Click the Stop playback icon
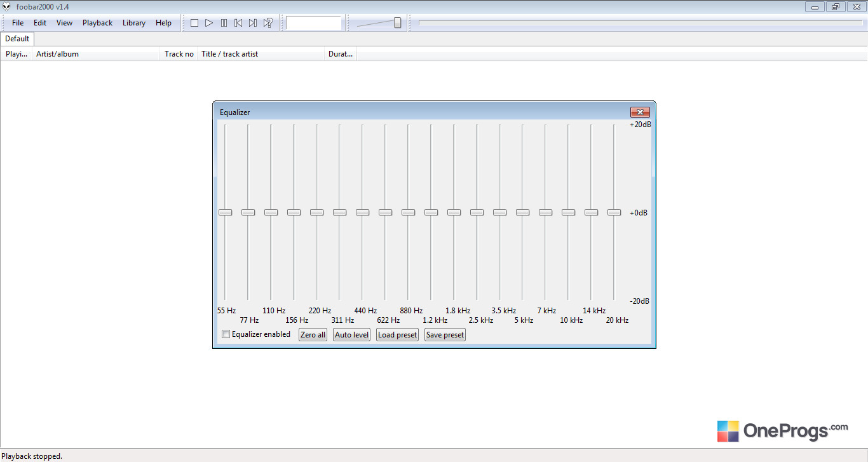This screenshot has height=462, width=868. coord(194,23)
